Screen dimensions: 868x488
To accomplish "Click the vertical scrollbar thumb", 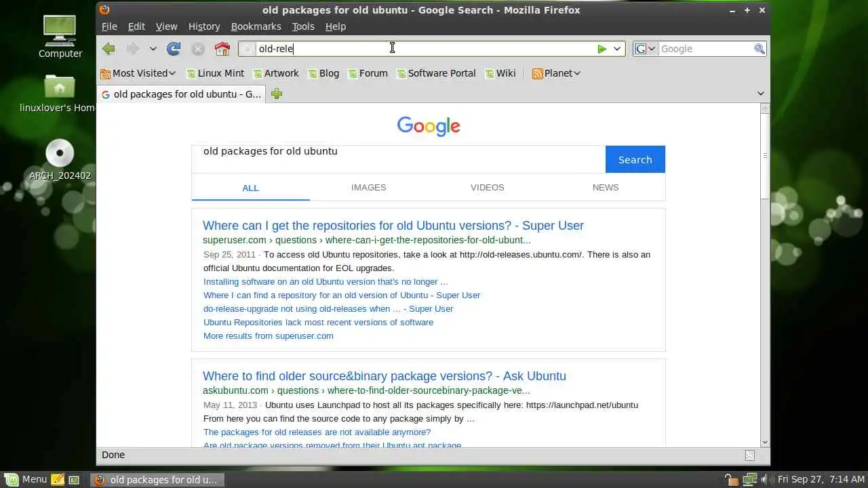I will point(765,156).
